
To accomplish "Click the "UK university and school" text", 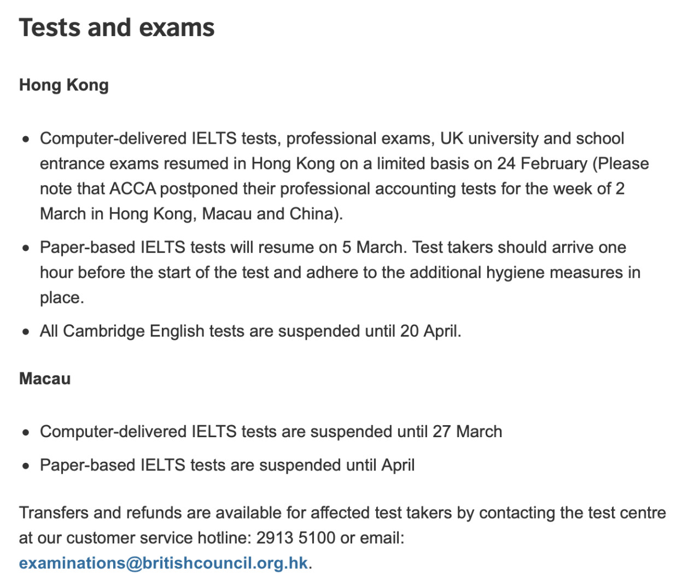I will coord(532,138).
